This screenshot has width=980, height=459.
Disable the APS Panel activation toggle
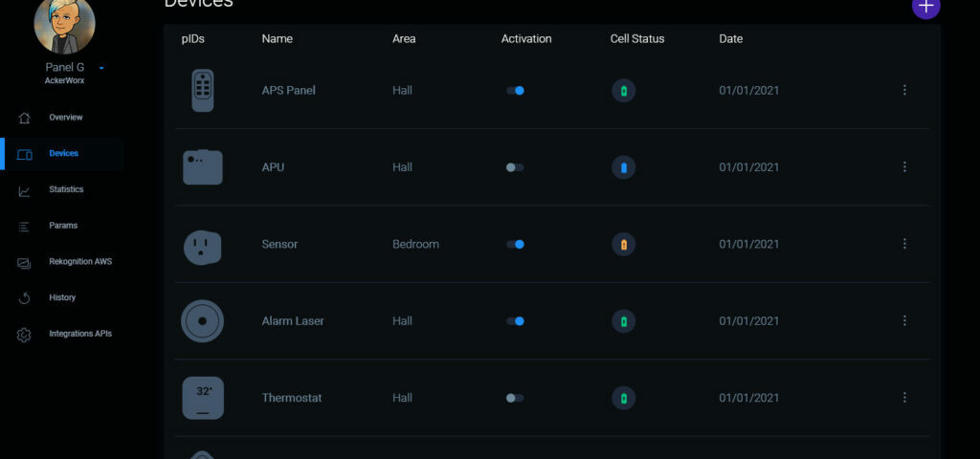point(515,91)
